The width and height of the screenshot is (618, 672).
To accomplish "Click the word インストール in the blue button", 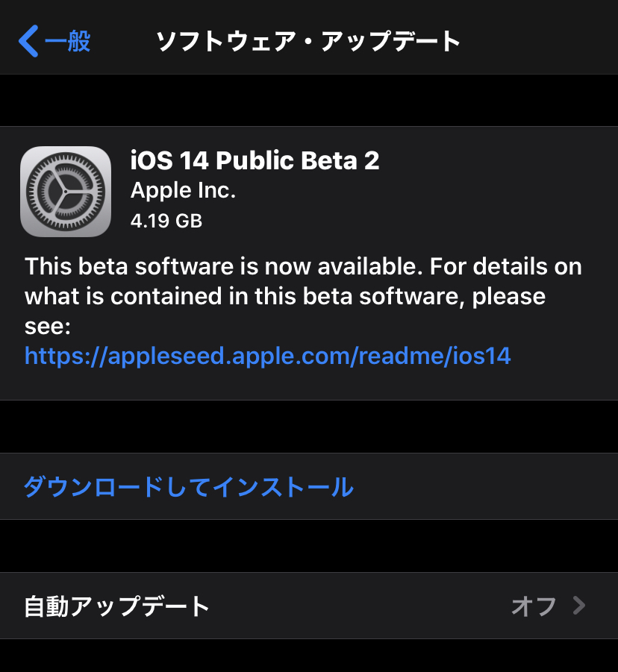I will point(283,486).
